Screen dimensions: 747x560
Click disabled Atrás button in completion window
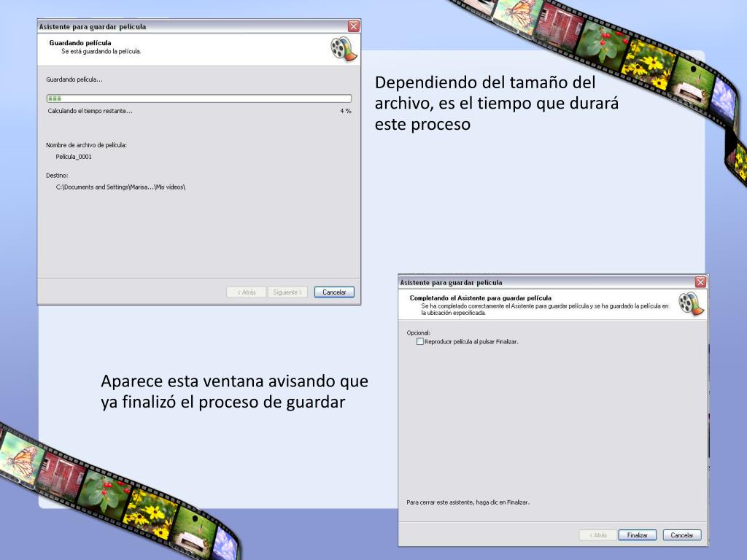coord(598,535)
